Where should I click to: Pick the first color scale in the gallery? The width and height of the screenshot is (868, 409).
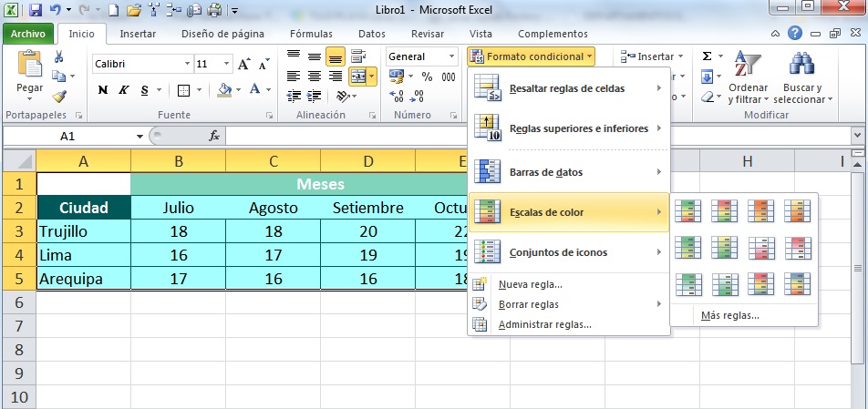[x=687, y=211]
